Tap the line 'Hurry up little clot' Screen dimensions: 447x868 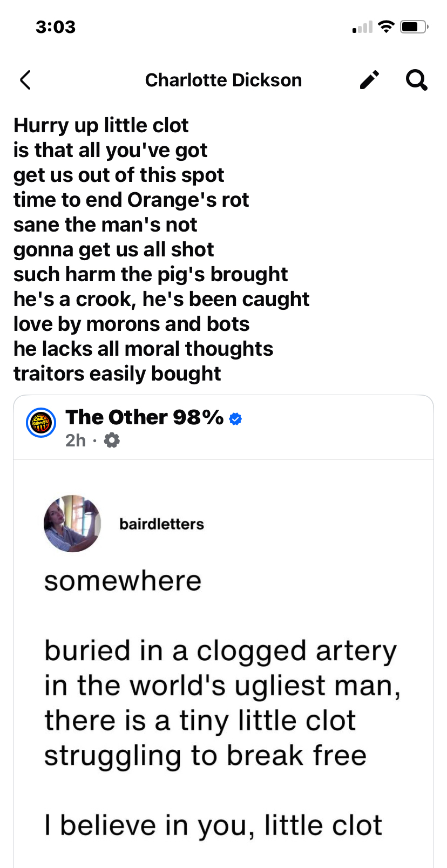[x=101, y=125]
